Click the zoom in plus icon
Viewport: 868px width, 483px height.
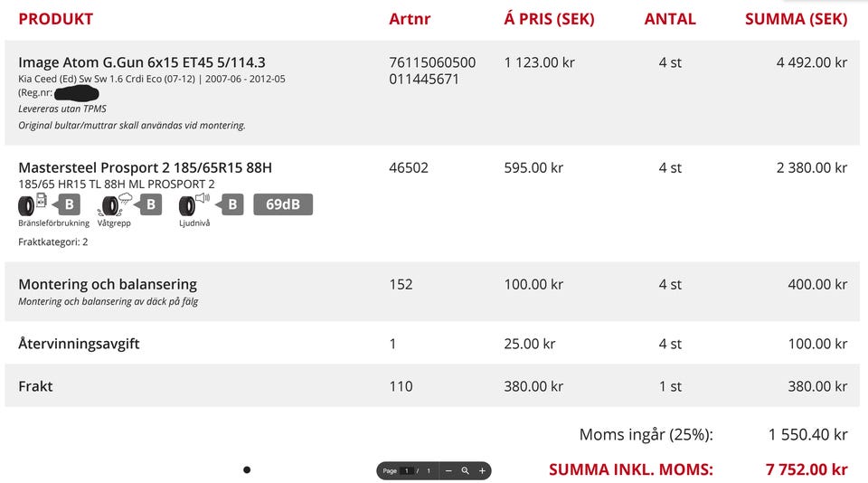[x=482, y=471]
